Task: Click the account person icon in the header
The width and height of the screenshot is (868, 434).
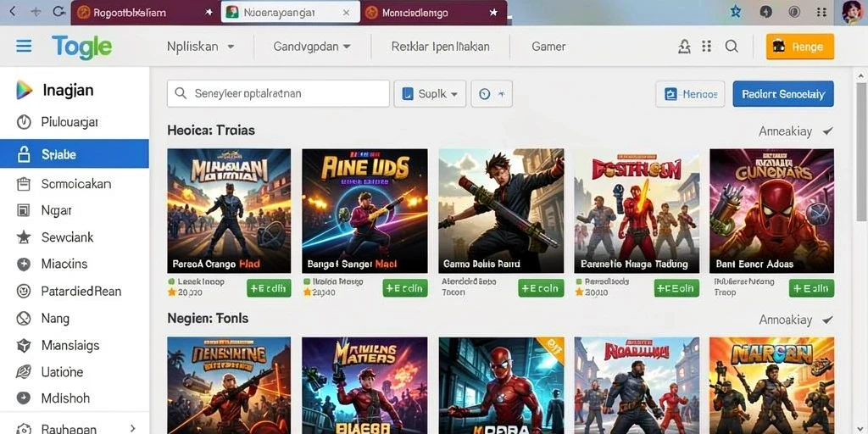Action: pyautogui.click(x=684, y=47)
